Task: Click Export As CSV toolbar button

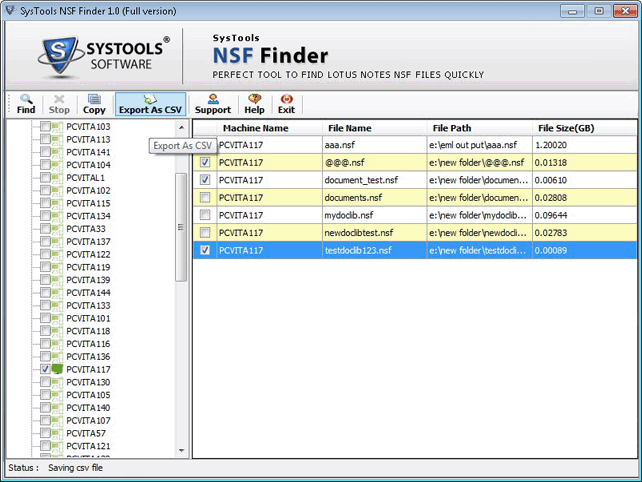Action: point(150,104)
